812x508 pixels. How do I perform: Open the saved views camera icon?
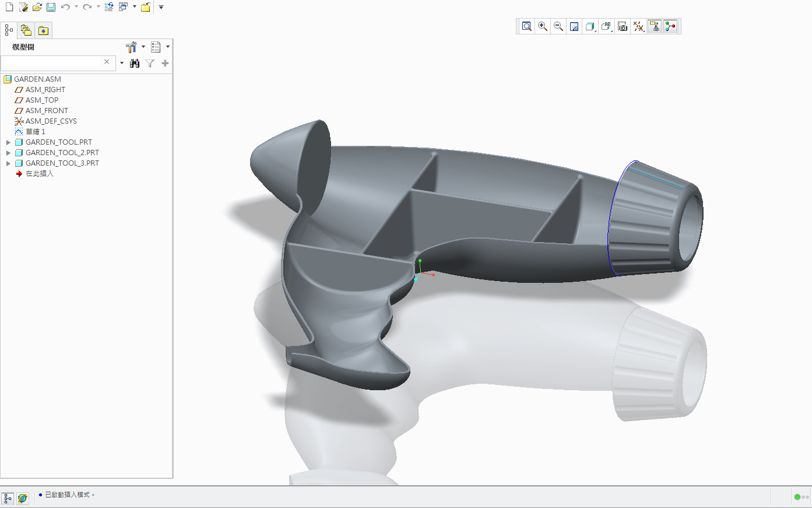coord(623,26)
